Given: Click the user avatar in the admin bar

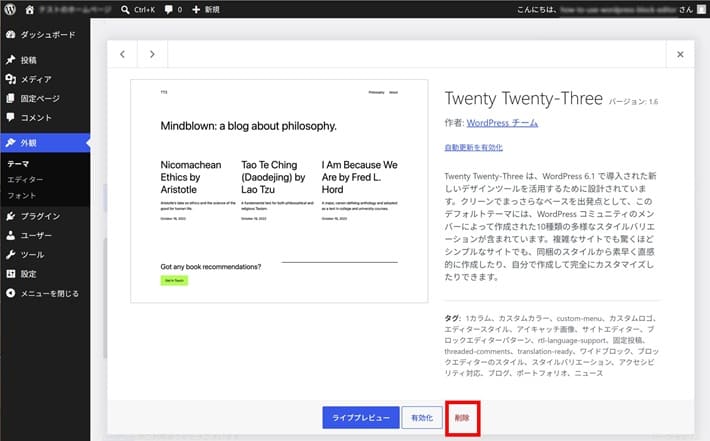Looking at the screenshot, I should [x=701, y=10].
